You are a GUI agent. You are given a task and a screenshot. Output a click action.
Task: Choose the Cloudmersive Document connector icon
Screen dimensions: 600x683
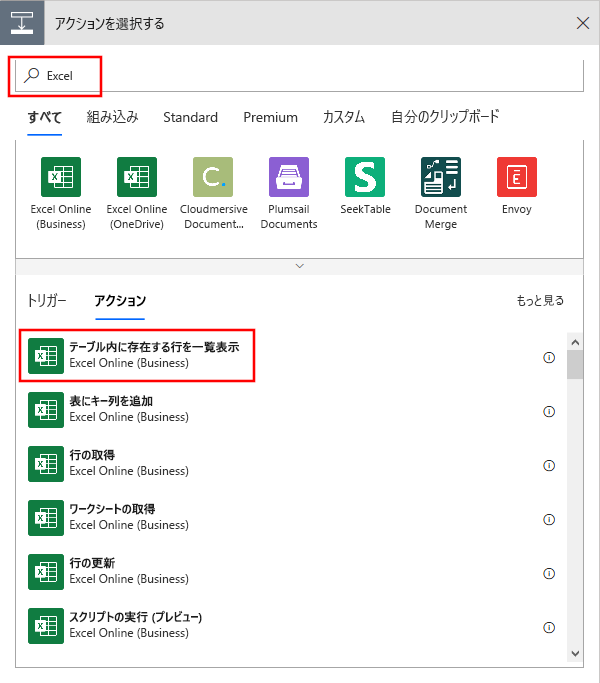click(213, 177)
